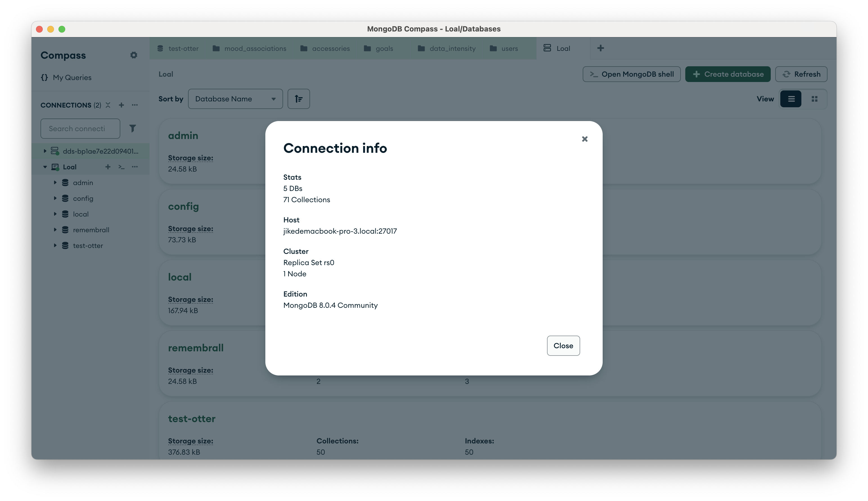Add new connection plus icon
868x501 pixels.
(x=121, y=105)
